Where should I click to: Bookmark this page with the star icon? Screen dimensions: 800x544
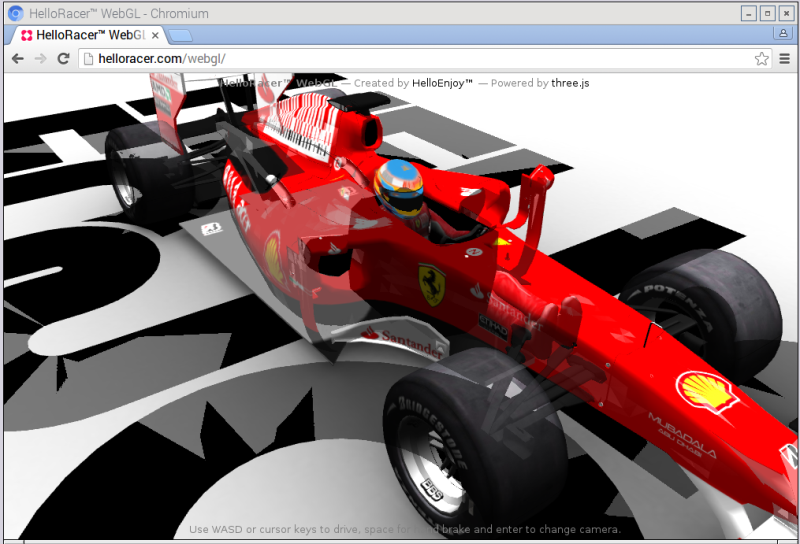pos(761,59)
